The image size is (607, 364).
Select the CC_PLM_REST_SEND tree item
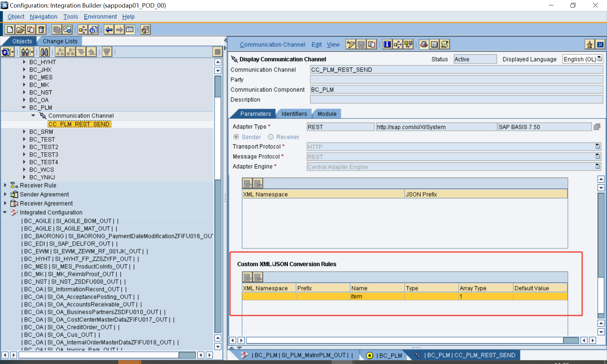79,124
